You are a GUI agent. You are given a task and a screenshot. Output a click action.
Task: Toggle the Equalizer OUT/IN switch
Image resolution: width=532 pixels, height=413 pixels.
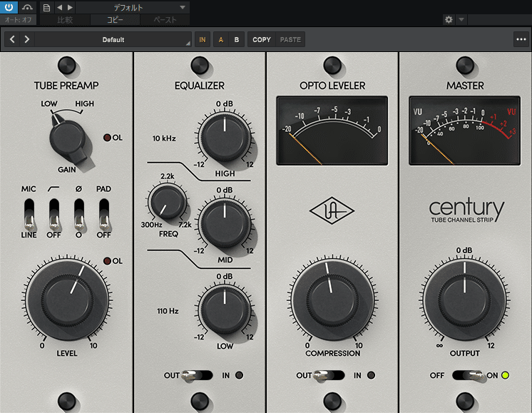pyautogui.click(x=197, y=375)
